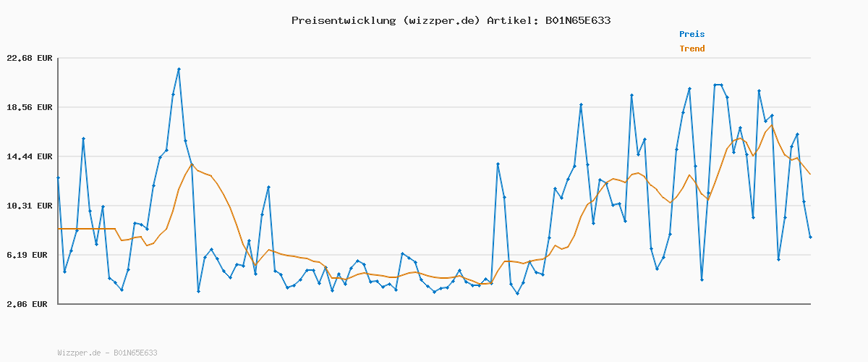
Task: Click the last blue data point at the right edge
Action: pyautogui.click(x=810, y=237)
